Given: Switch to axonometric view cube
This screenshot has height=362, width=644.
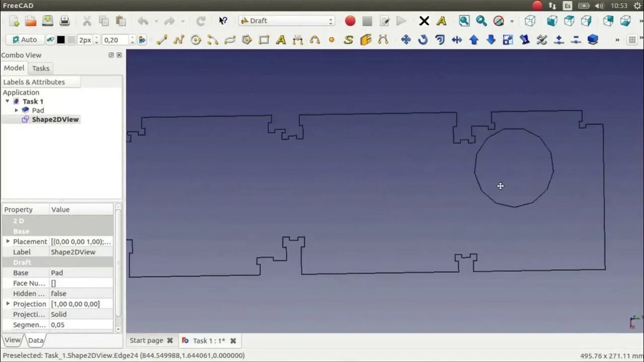Looking at the screenshot, I should [x=530, y=21].
